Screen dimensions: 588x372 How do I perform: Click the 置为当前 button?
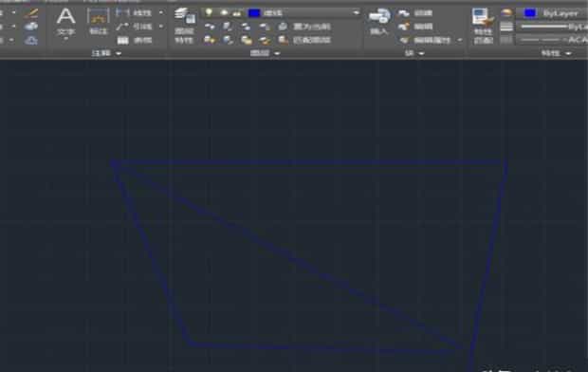pos(305,27)
